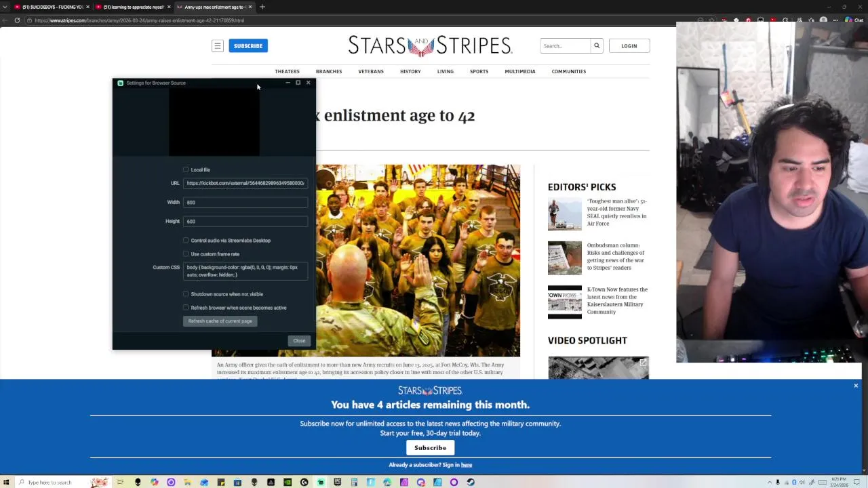Click the search magnifier icon on the site

click(x=597, y=46)
